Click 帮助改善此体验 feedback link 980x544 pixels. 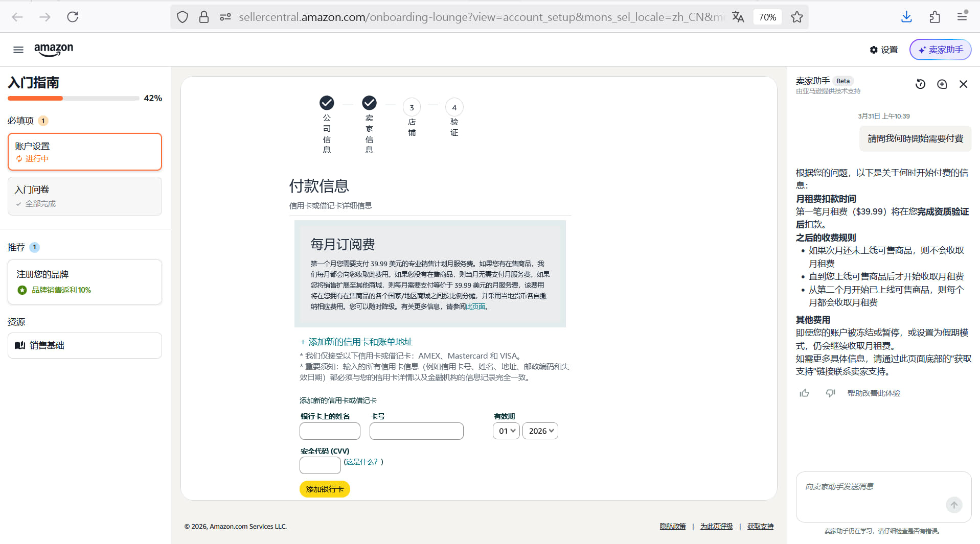point(874,393)
